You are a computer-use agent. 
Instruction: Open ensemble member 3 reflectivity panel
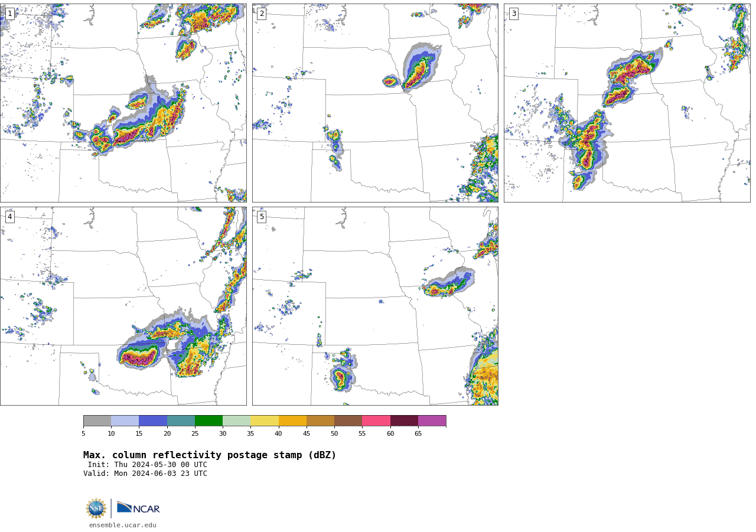pyautogui.click(x=627, y=103)
